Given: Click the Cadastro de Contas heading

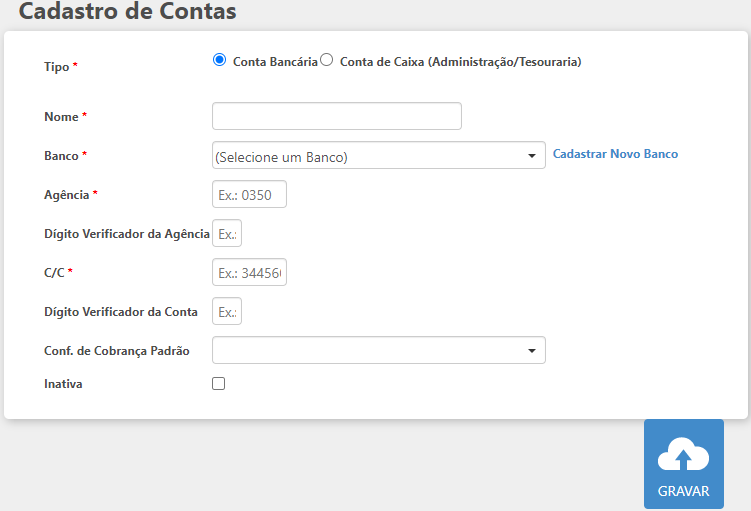Looking at the screenshot, I should [x=128, y=12].
